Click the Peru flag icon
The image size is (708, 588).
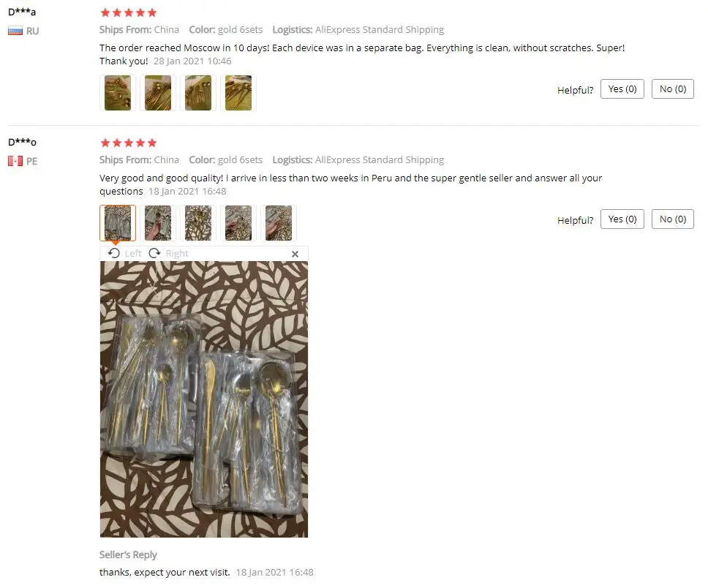pyautogui.click(x=15, y=161)
